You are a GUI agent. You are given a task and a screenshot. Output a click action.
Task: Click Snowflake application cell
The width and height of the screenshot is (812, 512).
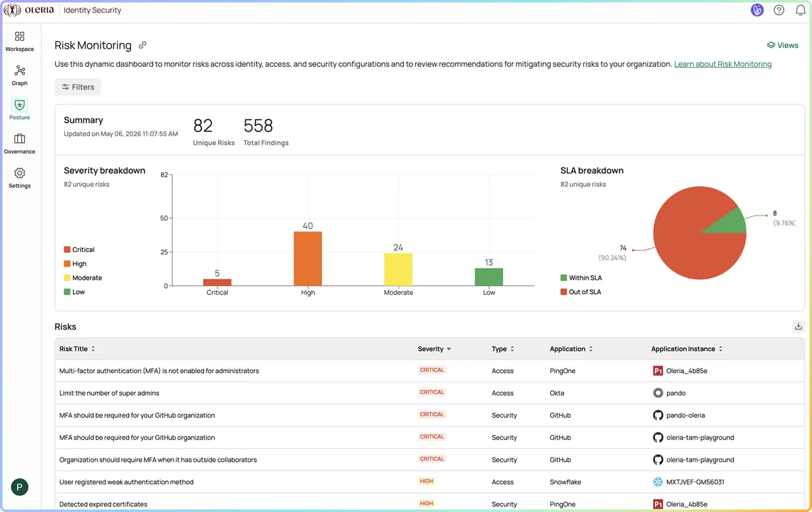click(x=565, y=482)
